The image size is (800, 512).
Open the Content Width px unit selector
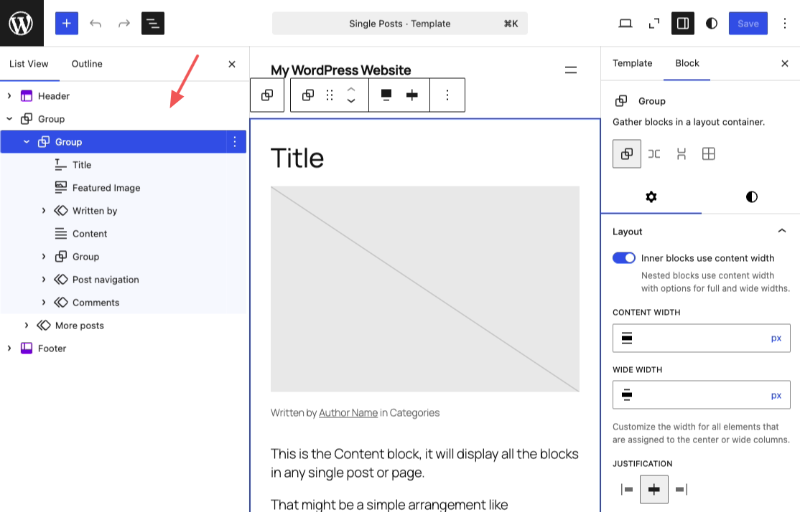tap(776, 338)
